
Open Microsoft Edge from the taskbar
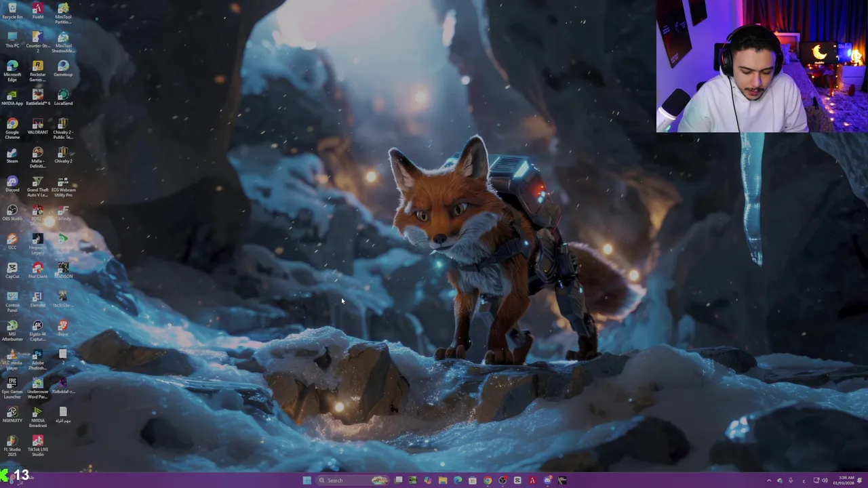click(458, 481)
